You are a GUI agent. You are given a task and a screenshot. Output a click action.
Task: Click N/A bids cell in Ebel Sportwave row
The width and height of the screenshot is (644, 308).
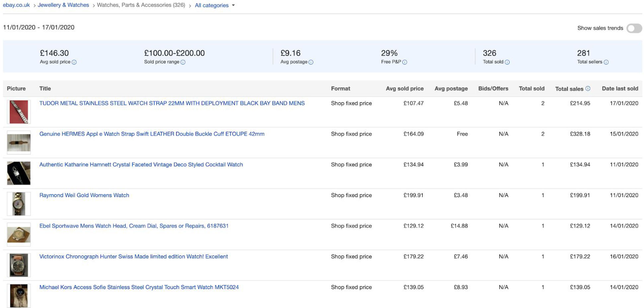click(504, 226)
